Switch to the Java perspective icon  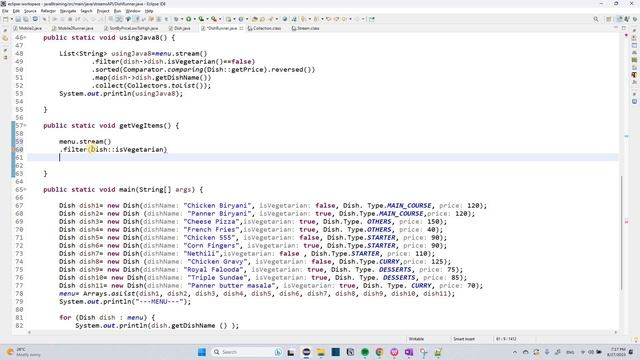620,19
